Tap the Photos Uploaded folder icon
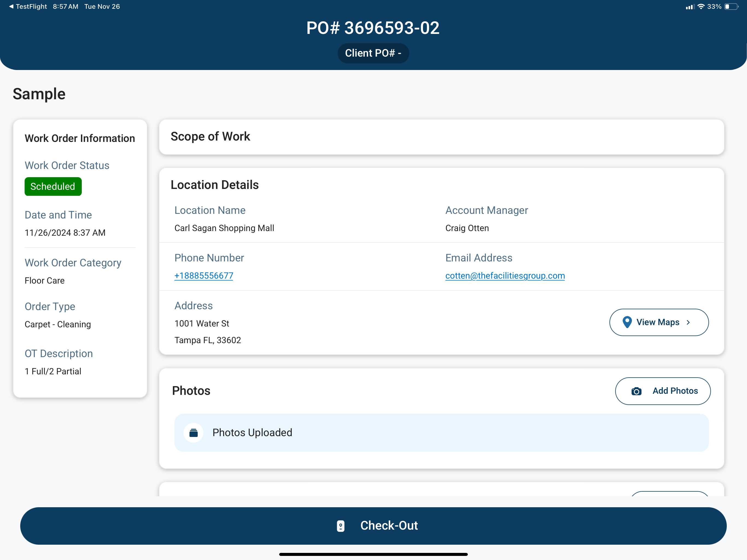 194,433
